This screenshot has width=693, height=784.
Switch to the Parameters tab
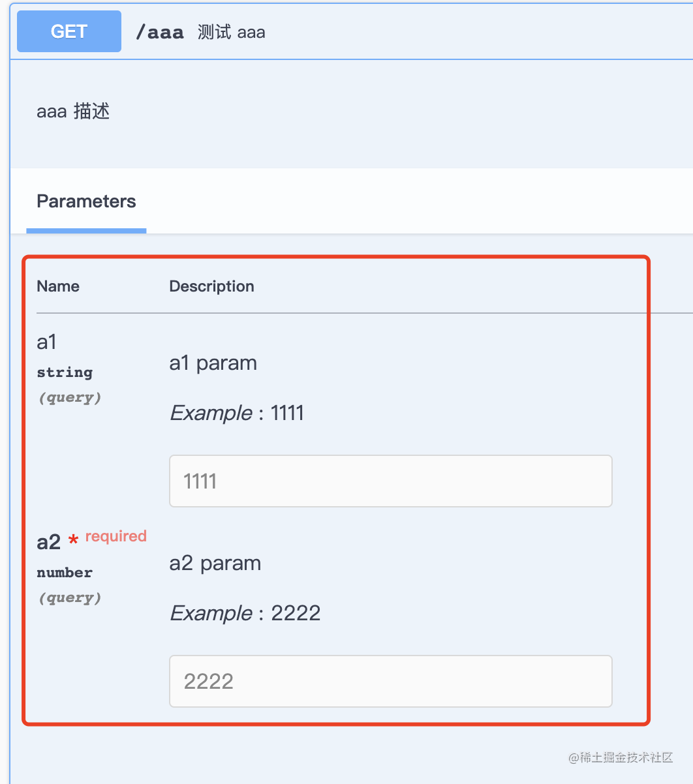86,202
